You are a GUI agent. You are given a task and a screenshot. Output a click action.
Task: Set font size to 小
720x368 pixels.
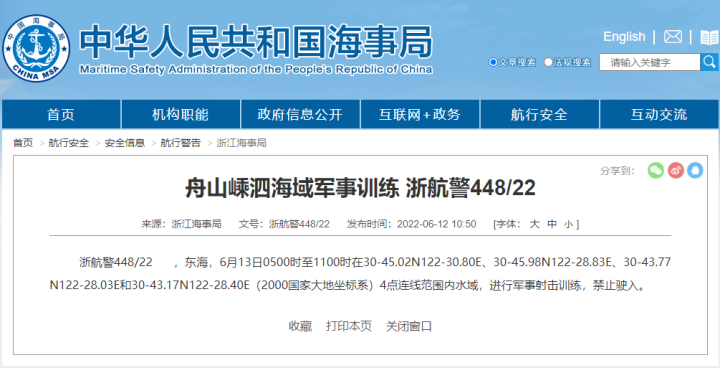569,224
